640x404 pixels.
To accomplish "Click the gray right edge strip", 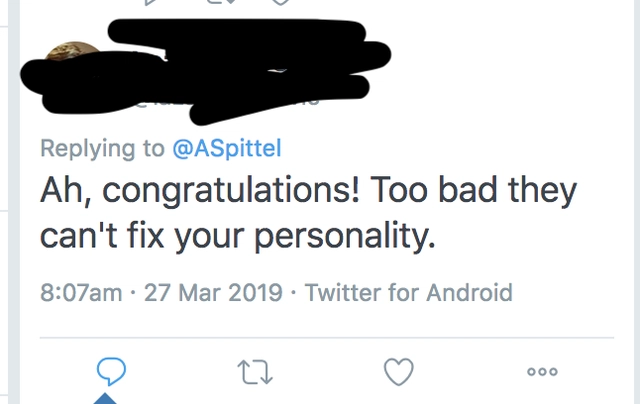I will click(x=637, y=202).
